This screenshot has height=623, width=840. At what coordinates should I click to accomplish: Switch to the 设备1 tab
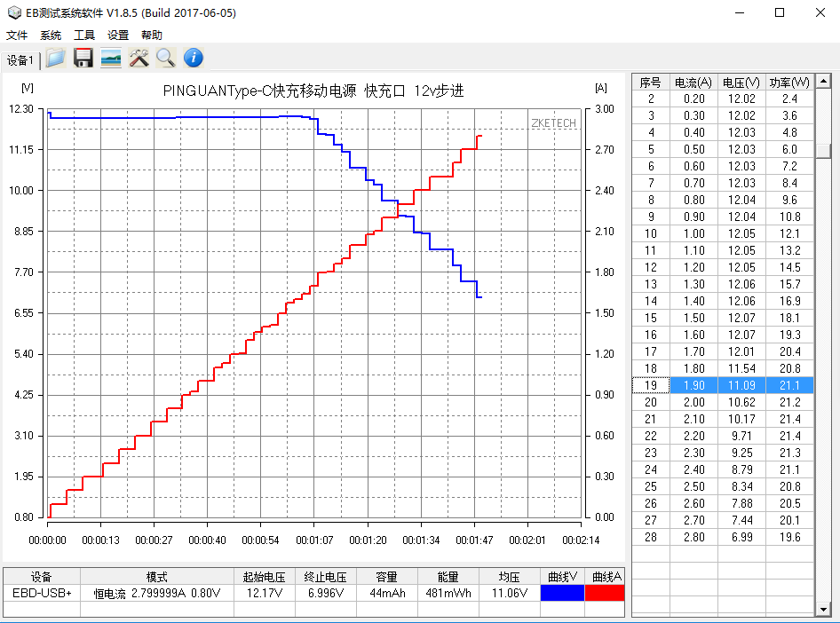20,60
